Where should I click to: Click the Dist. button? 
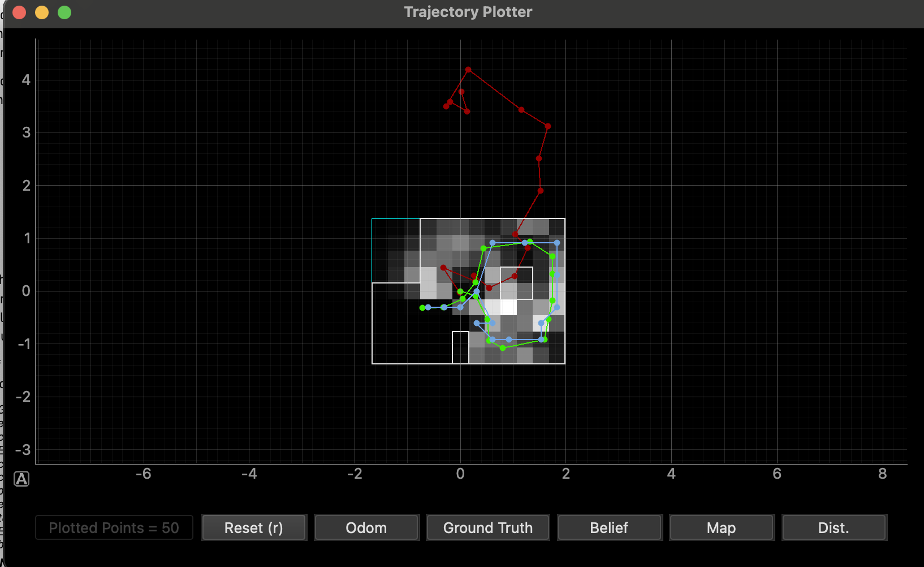click(x=834, y=527)
